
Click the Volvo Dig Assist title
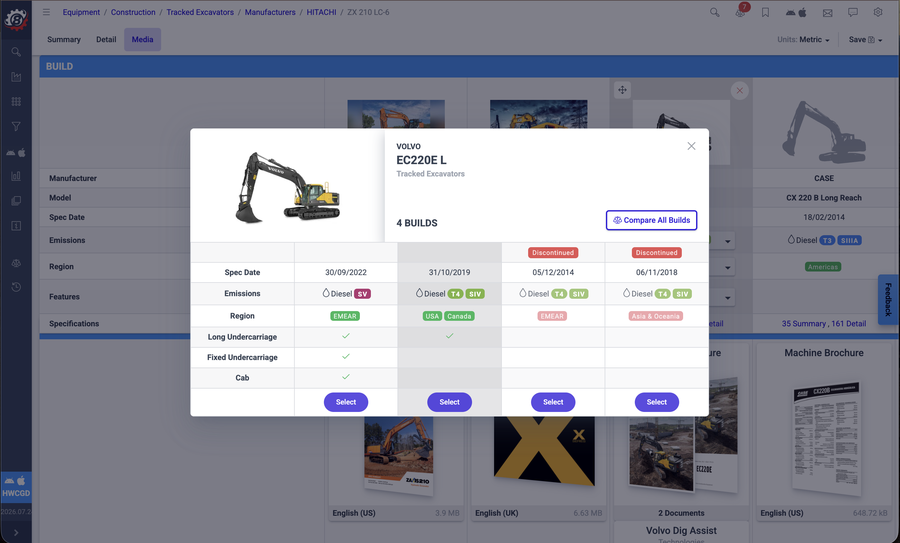click(681, 530)
